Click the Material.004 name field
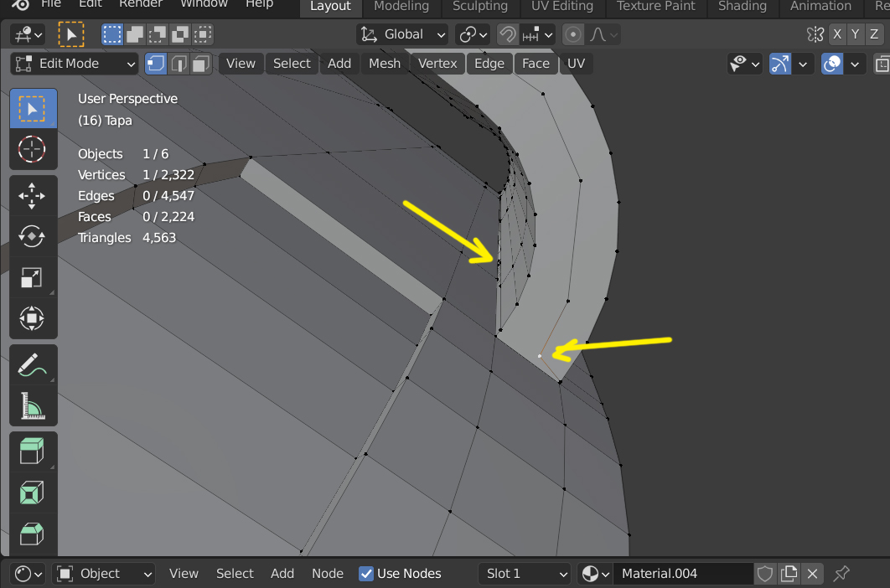This screenshot has width=890, height=588. 684,574
